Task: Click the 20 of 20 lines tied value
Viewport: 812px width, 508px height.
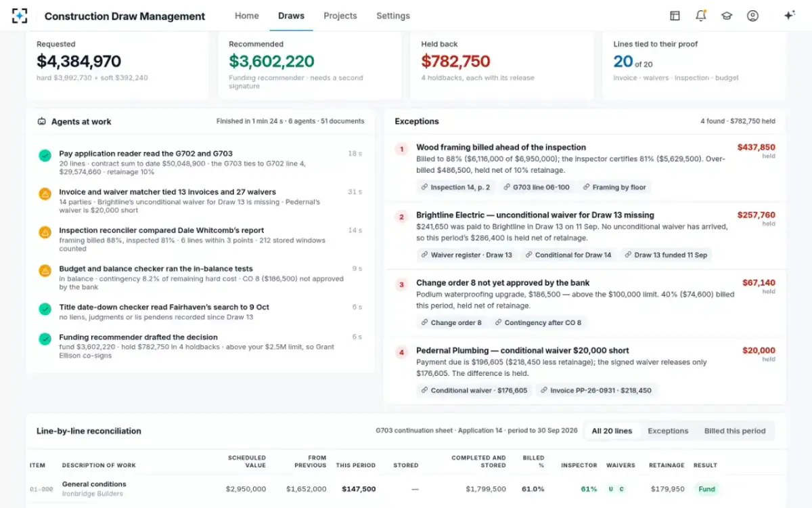Action: [x=633, y=62]
